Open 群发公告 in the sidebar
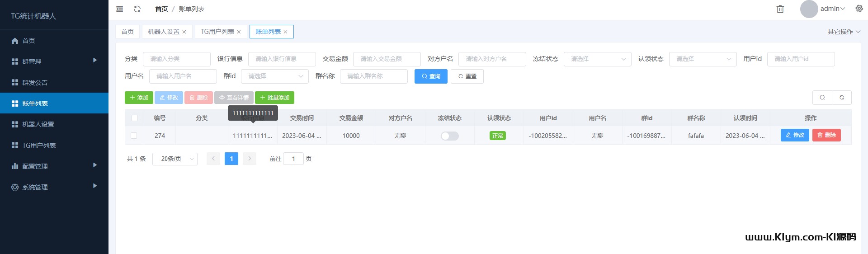The height and width of the screenshot is (254, 868). pos(35,83)
